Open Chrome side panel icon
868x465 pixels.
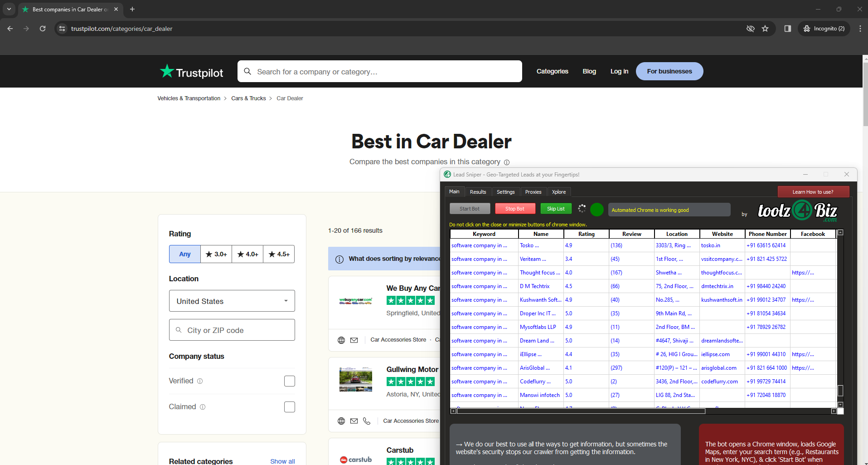point(788,29)
